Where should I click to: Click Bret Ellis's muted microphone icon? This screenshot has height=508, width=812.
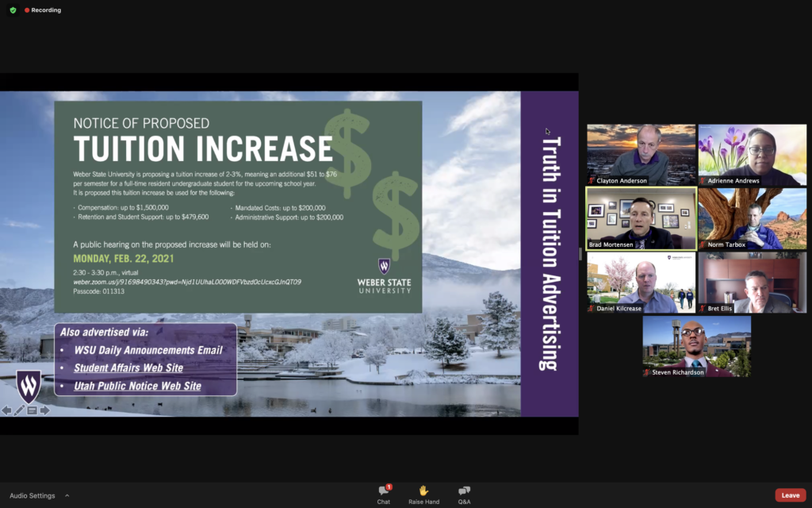pos(703,309)
